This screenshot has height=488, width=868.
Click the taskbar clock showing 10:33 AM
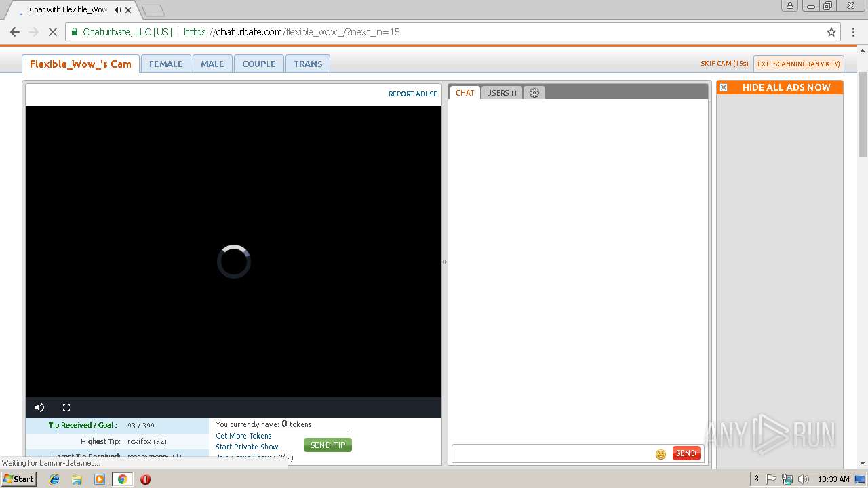pyautogui.click(x=833, y=479)
